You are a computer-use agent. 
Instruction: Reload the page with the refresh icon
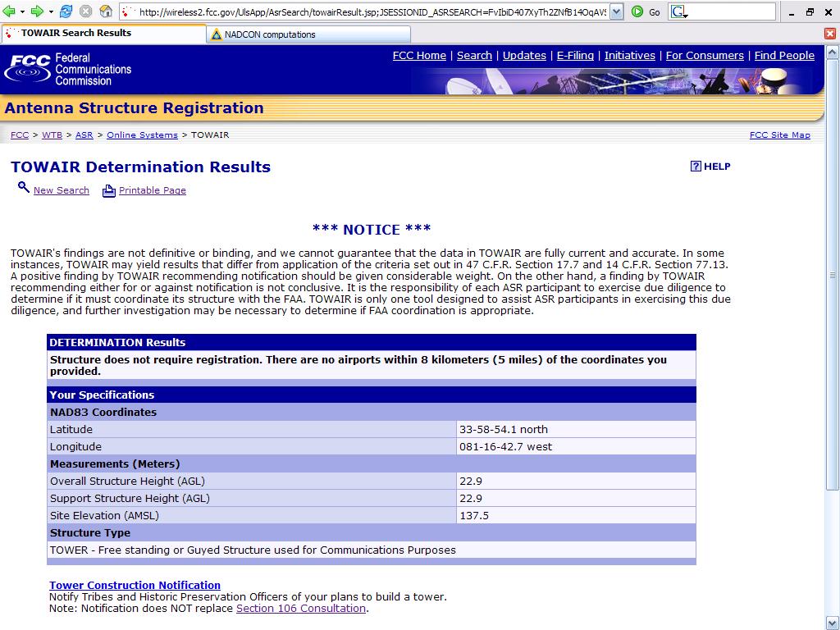tap(66, 11)
